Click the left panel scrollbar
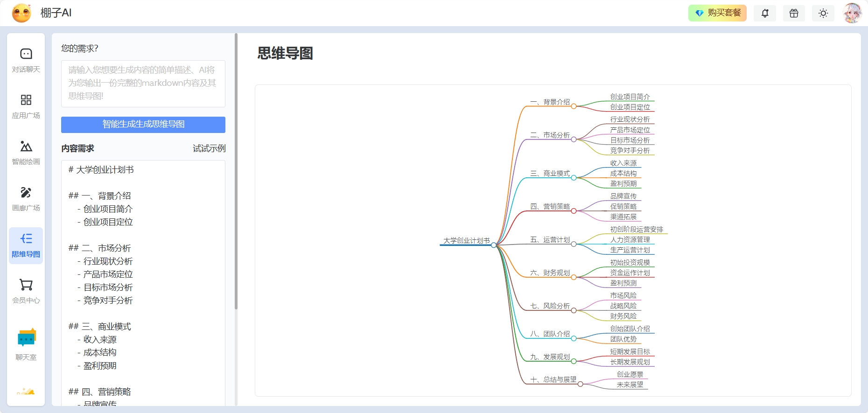Screen dimensions: 868x413 click(236, 171)
